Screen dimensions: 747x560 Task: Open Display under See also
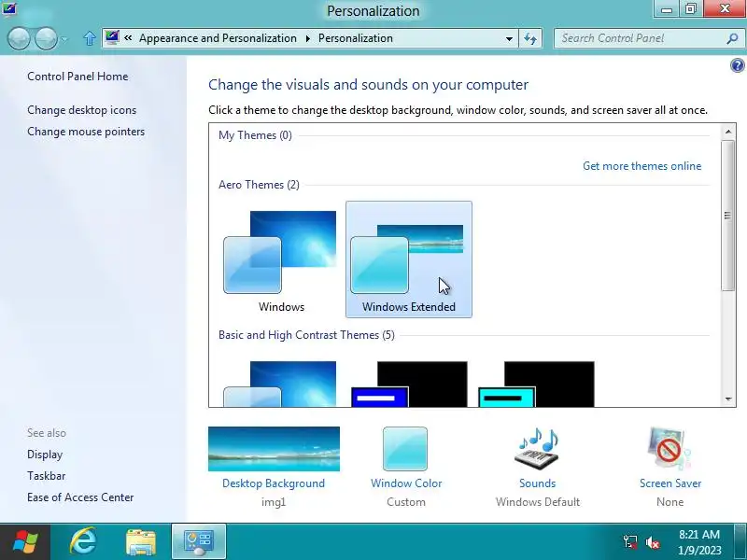(x=45, y=455)
